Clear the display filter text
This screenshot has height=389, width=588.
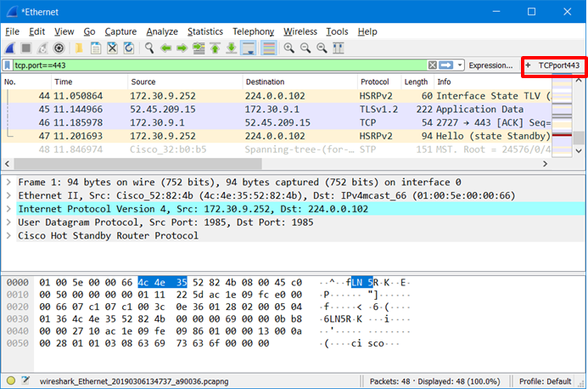433,65
